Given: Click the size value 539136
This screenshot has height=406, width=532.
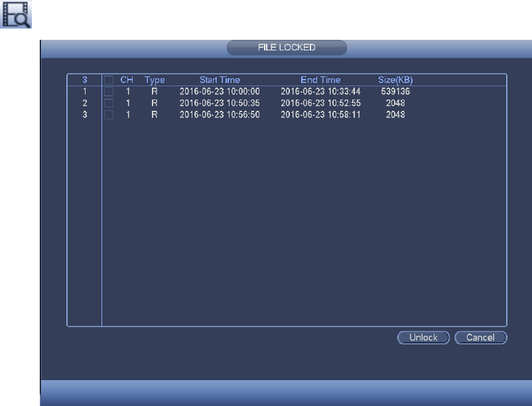Looking at the screenshot, I should [x=395, y=92].
